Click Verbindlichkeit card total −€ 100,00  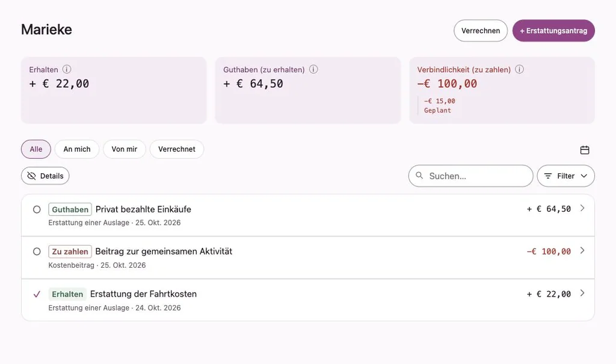tap(447, 84)
